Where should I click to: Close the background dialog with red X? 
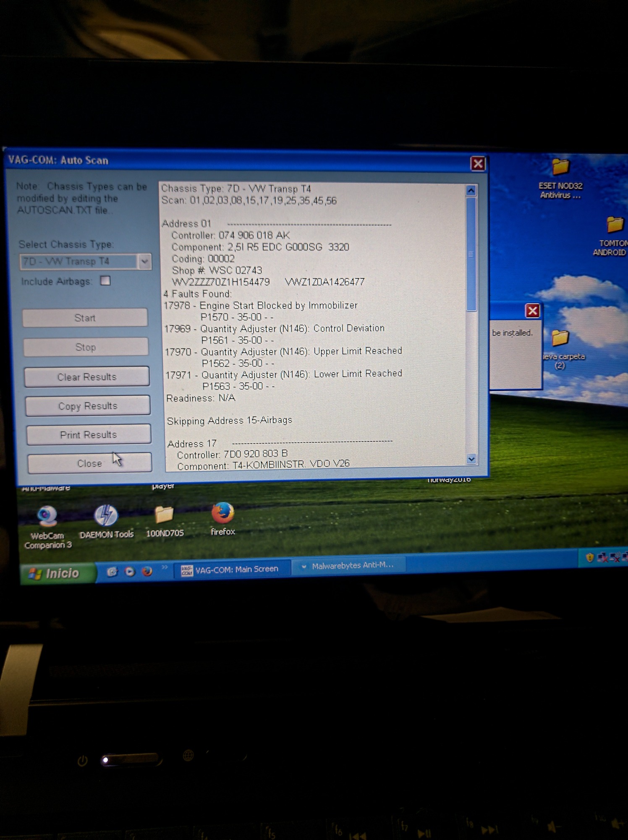(x=532, y=311)
